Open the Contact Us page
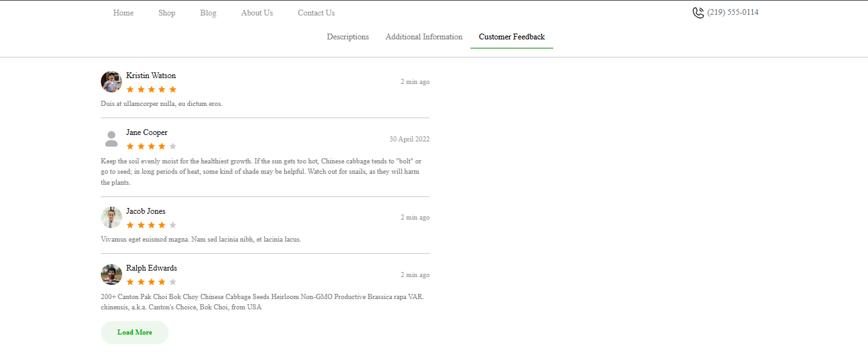This screenshot has height=363, width=868. [x=316, y=13]
